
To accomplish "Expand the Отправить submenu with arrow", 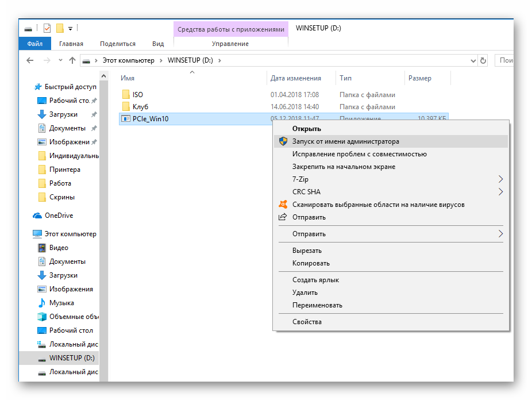I will coord(391,234).
